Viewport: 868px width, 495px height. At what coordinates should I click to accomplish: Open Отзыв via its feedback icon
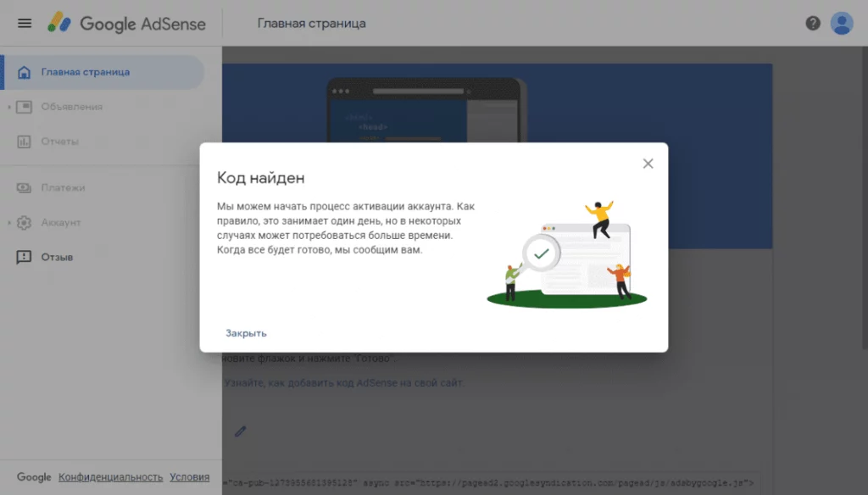click(x=25, y=257)
